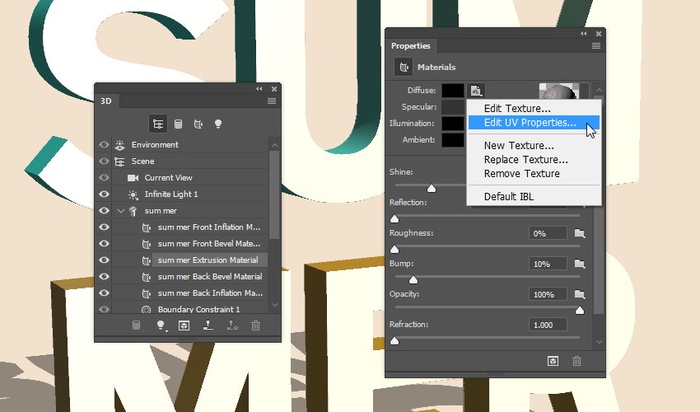Open the Properties panel flyout menu

(596, 46)
